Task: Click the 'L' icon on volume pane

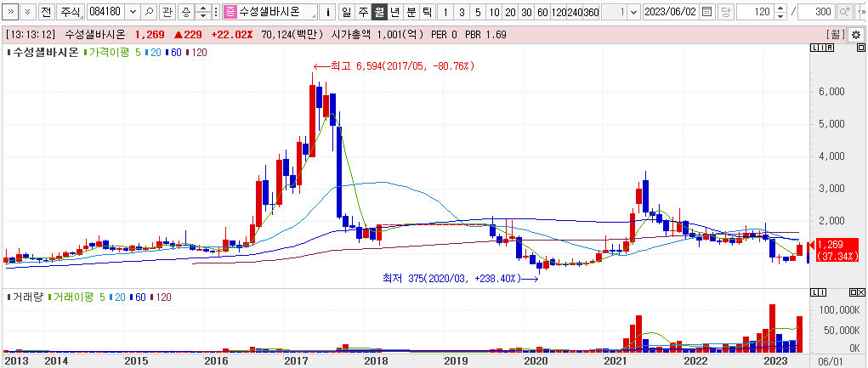Action: point(814,292)
